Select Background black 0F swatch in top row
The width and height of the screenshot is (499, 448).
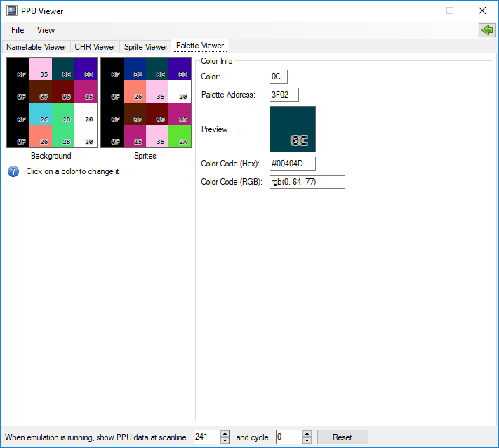point(18,69)
